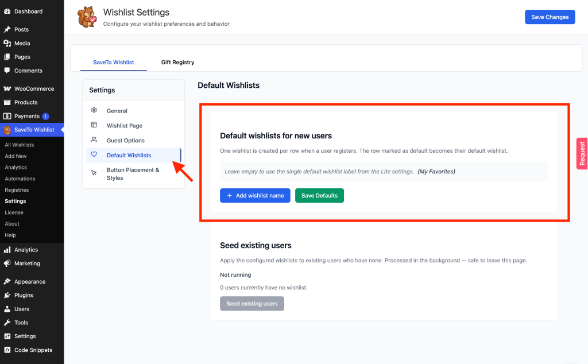Click the Marketing megaphone icon

pos(7,264)
